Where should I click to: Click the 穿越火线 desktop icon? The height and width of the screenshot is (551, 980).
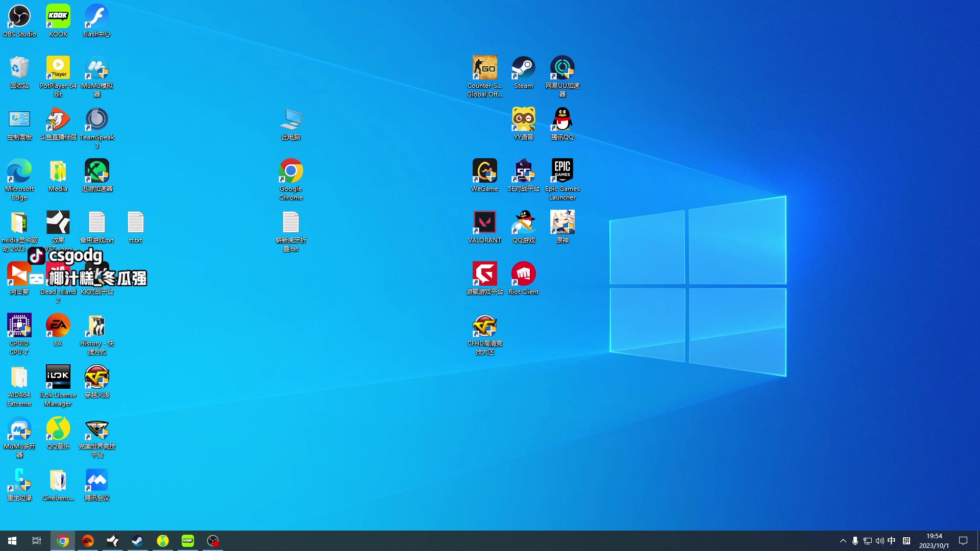point(97,382)
